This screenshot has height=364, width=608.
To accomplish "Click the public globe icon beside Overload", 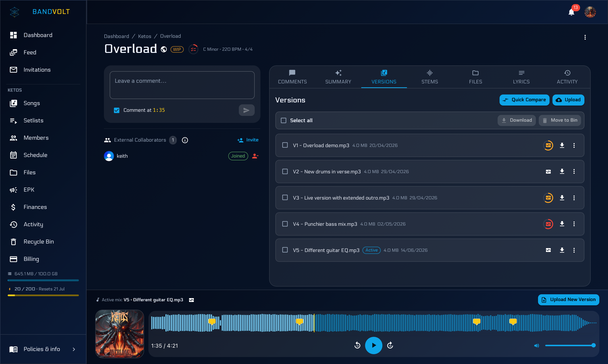I will tap(164, 49).
